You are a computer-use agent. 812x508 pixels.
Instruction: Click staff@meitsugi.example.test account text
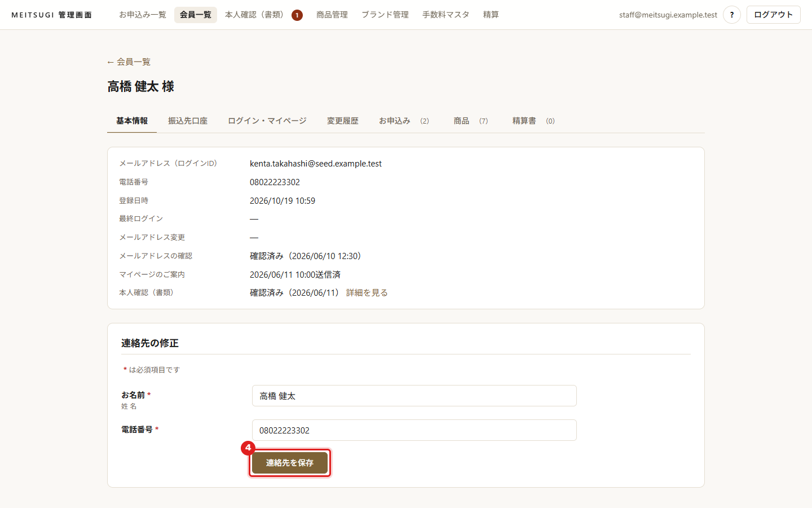(x=668, y=15)
